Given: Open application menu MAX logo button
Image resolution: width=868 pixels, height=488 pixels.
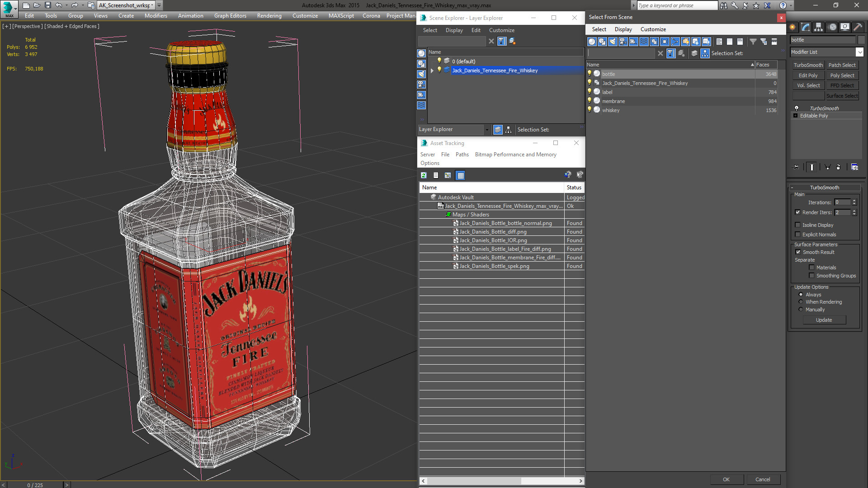Looking at the screenshot, I should tap(9, 9).
